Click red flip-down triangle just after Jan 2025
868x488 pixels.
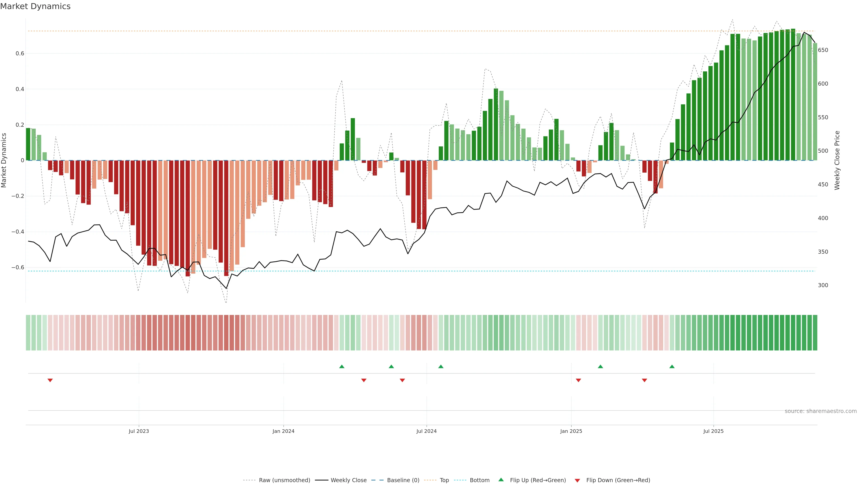click(579, 380)
